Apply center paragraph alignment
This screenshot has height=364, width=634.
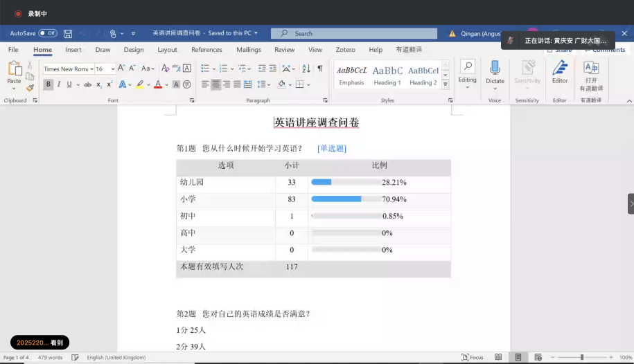(216, 84)
